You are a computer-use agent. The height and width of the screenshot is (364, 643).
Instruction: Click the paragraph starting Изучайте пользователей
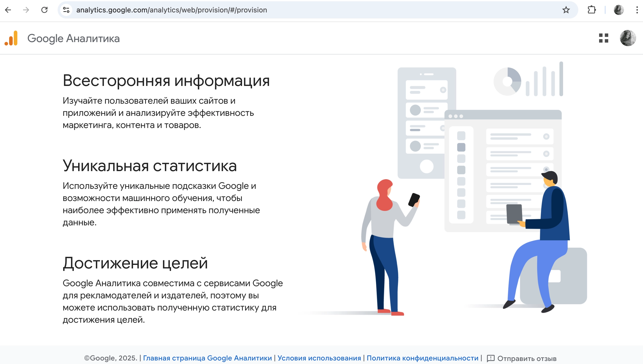click(x=158, y=113)
